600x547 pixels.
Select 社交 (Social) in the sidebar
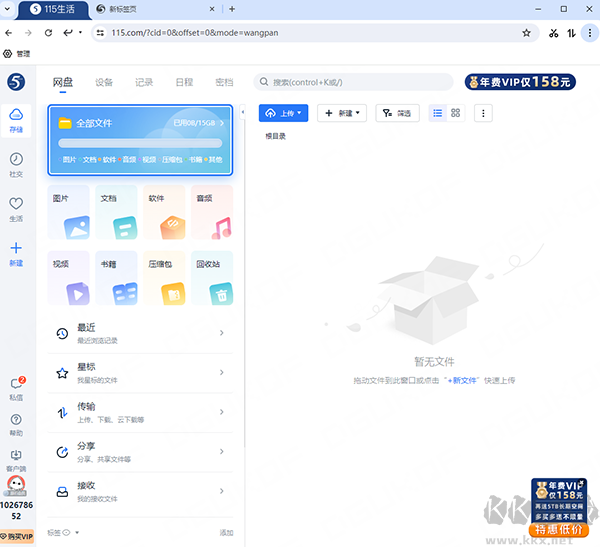click(x=16, y=164)
